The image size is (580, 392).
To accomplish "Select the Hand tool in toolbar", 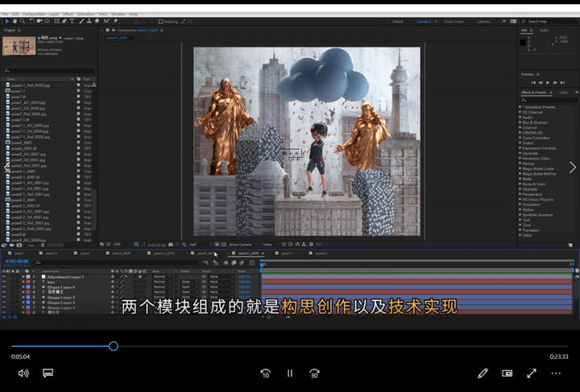I will 14,21.
